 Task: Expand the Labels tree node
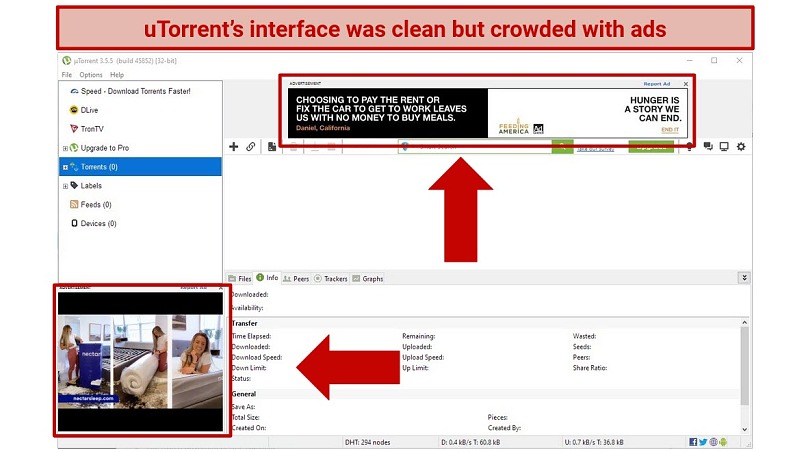(65, 186)
